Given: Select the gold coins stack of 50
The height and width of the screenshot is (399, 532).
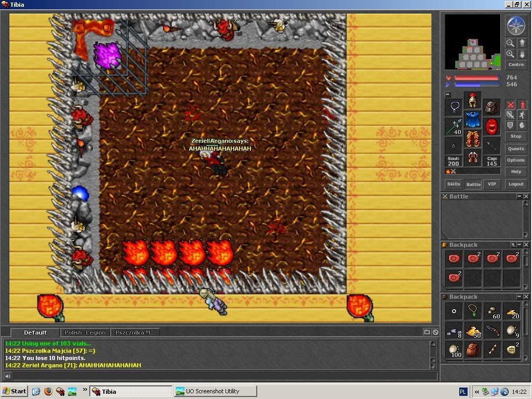Looking at the screenshot, I should (473, 330).
